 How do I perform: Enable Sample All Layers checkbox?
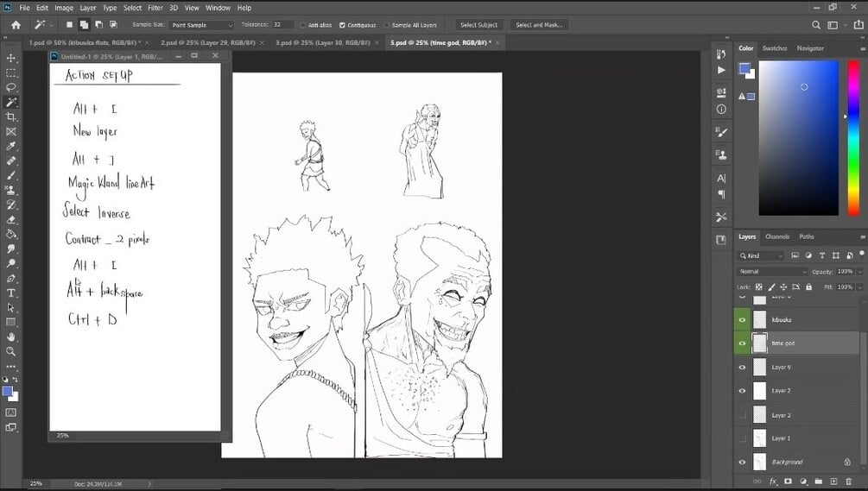387,25
